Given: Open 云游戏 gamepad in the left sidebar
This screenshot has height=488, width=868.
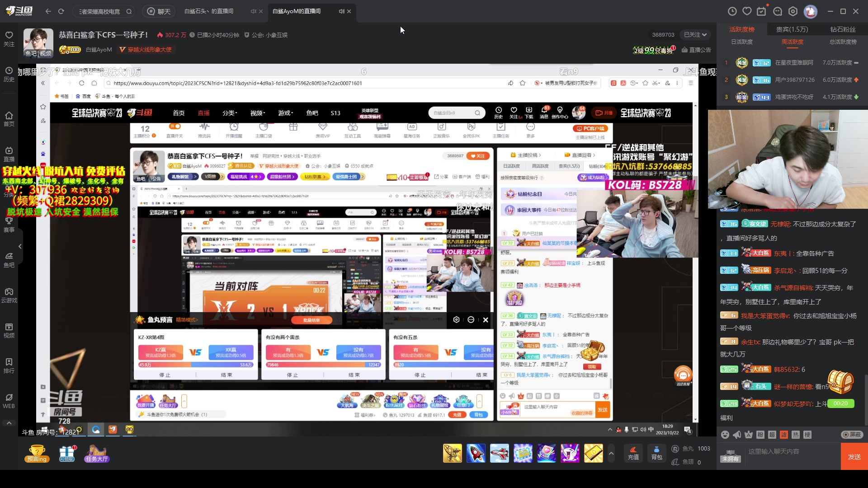Looking at the screenshot, I should [x=9, y=295].
